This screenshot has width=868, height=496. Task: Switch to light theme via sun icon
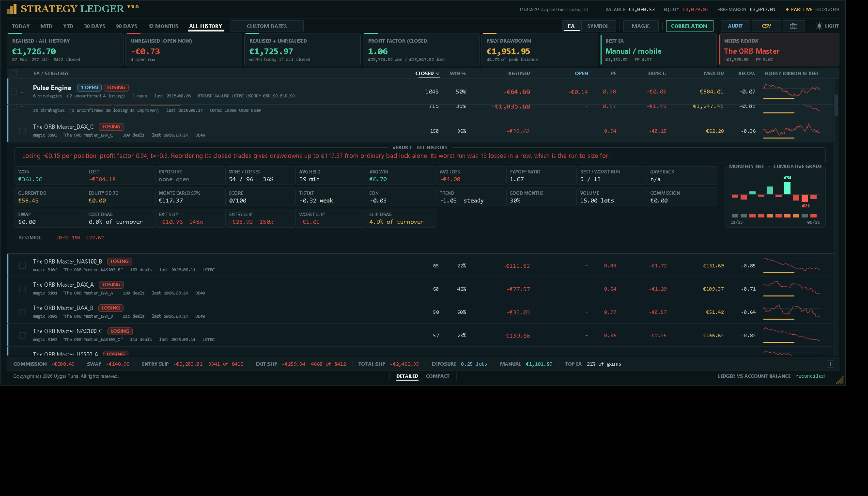point(819,26)
